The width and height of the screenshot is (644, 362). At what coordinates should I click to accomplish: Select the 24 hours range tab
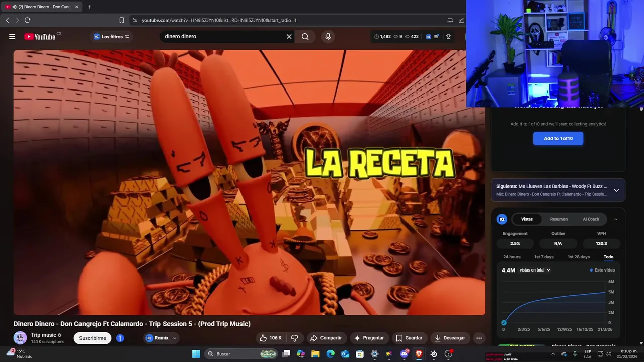click(x=512, y=257)
